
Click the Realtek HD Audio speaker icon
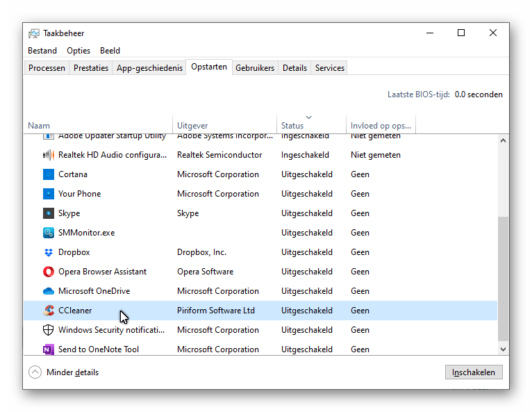pyautogui.click(x=48, y=155)
